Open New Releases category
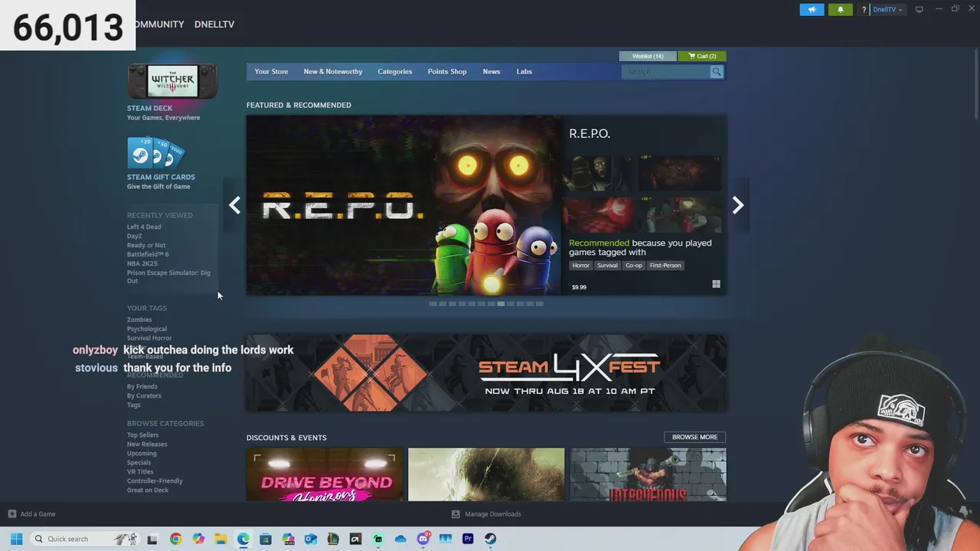This screenshot has width=980, height=551. [x=147, y=445]
